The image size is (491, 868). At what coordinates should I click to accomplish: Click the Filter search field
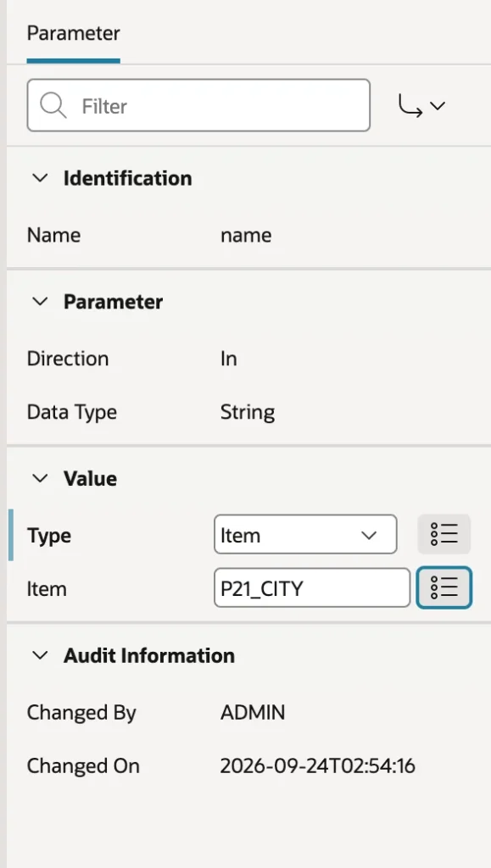198,105
